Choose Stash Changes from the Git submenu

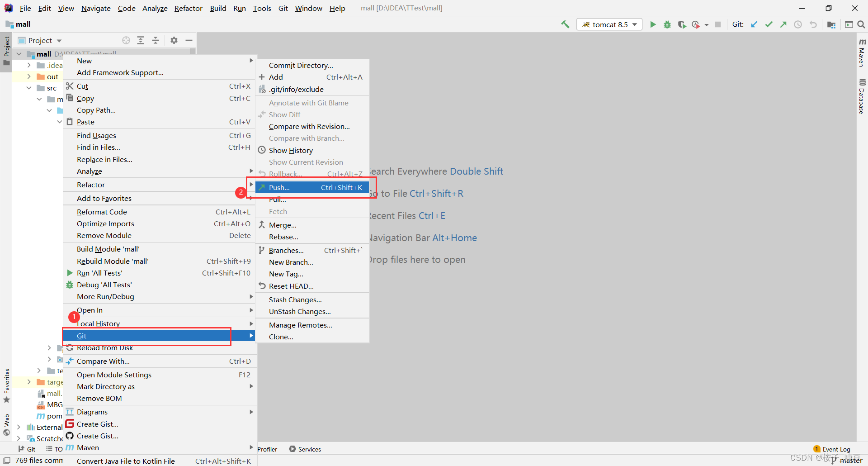tap(295, 299)
